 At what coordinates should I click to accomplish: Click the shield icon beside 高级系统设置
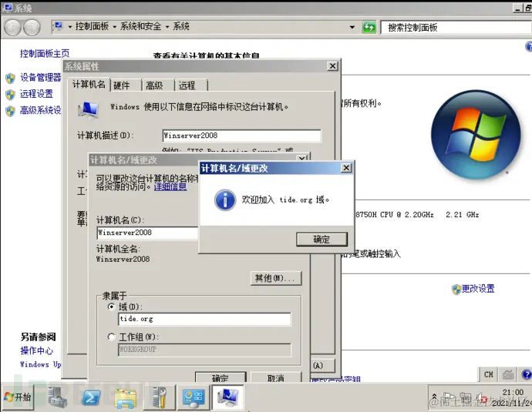click(11, 111)
